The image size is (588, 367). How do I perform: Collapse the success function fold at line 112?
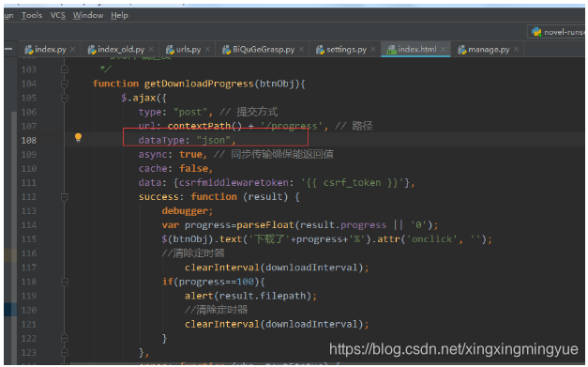[x=65, y=197]
